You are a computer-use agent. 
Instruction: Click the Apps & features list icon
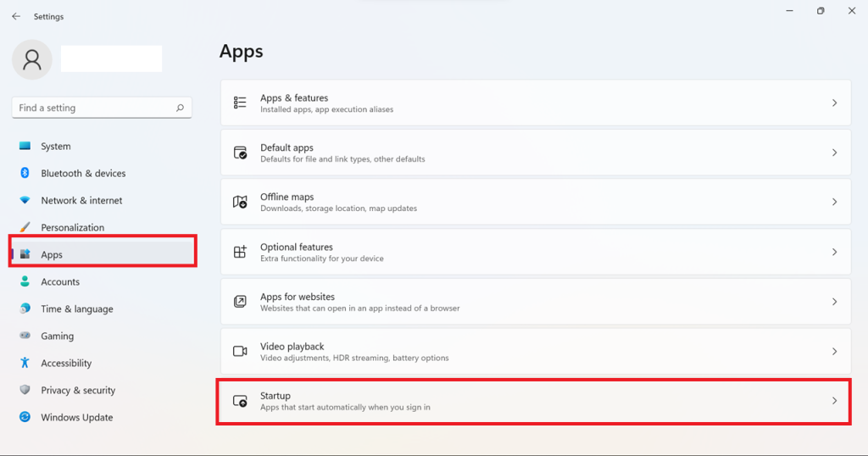(240, 103)
